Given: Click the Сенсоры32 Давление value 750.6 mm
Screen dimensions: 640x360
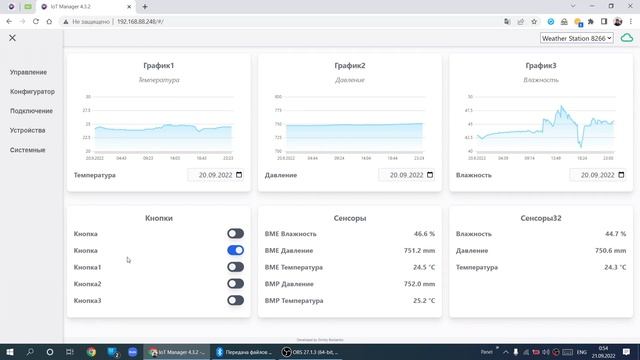Looking at the screenshot, I should 611,250.
